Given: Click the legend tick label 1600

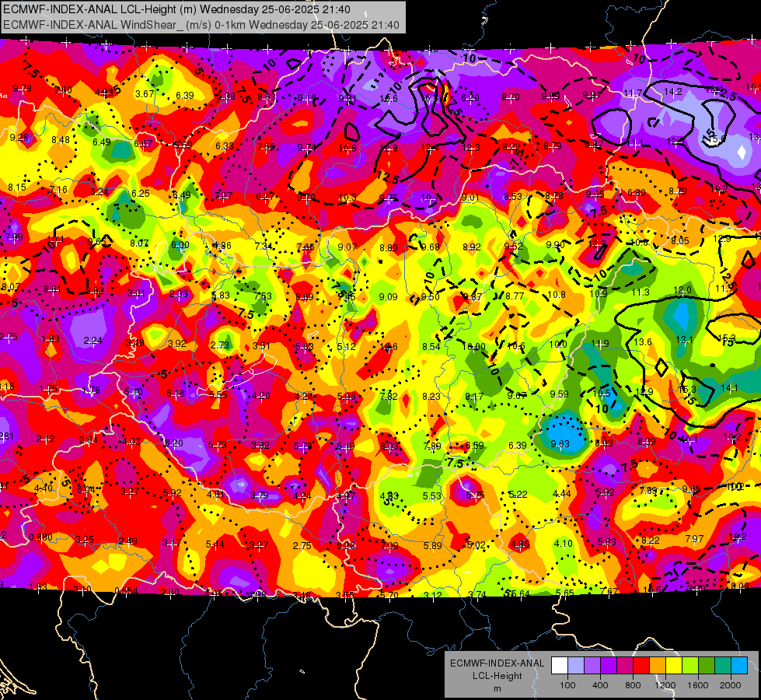Looking at the screenshot, I should (x=697, y=685).
